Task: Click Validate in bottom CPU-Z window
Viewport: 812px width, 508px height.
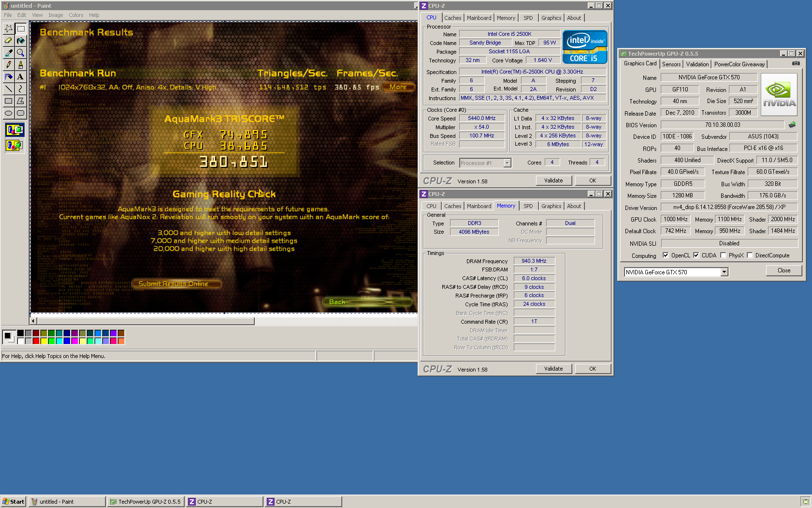Action: pyautogui.click(x=553, y=369)
